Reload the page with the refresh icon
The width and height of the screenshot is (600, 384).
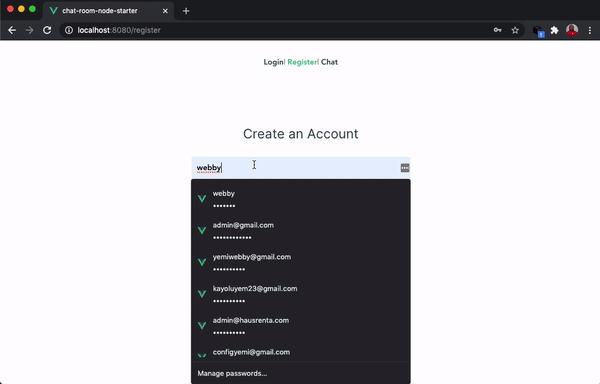click(47, 30)
